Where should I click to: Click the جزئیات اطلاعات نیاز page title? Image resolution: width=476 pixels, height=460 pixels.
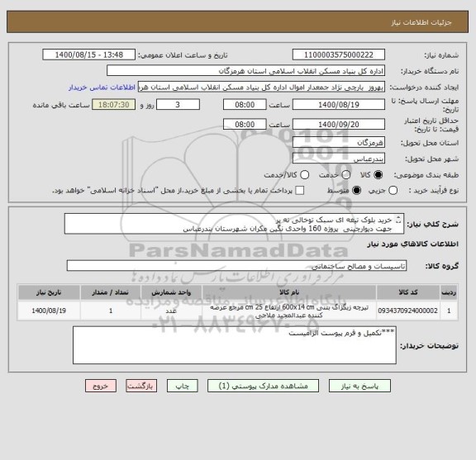[421, 22]
